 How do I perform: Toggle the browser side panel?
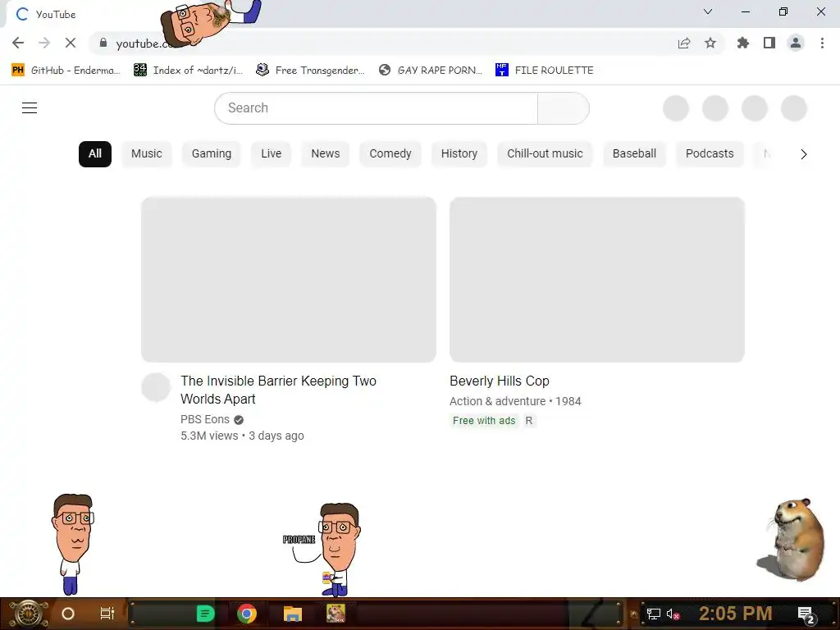769,43
